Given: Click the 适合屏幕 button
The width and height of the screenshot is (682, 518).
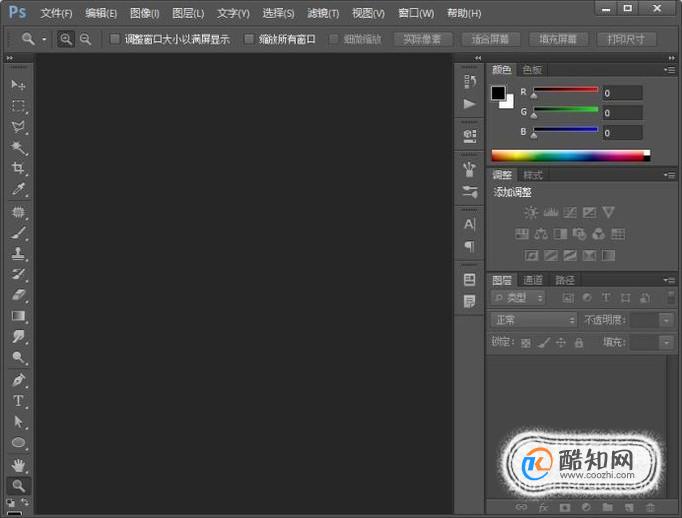Looking at the screenshot, I should click(x=490, y=40).
